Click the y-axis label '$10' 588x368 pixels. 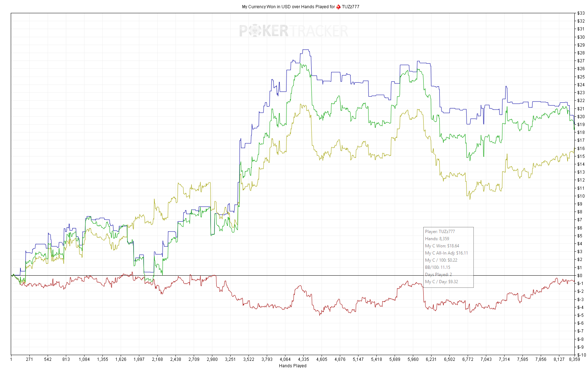coord(581,196)
